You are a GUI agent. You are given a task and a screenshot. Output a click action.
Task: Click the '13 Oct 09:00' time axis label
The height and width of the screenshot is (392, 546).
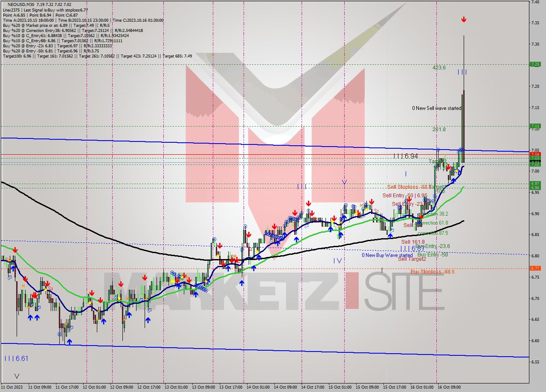(203, 387)
